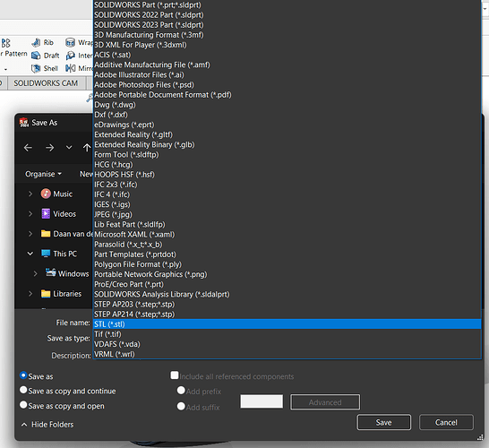This screenshot has width=489, height=448.
Task: Select the Save as radio option
Action: (x=23, y=375)
